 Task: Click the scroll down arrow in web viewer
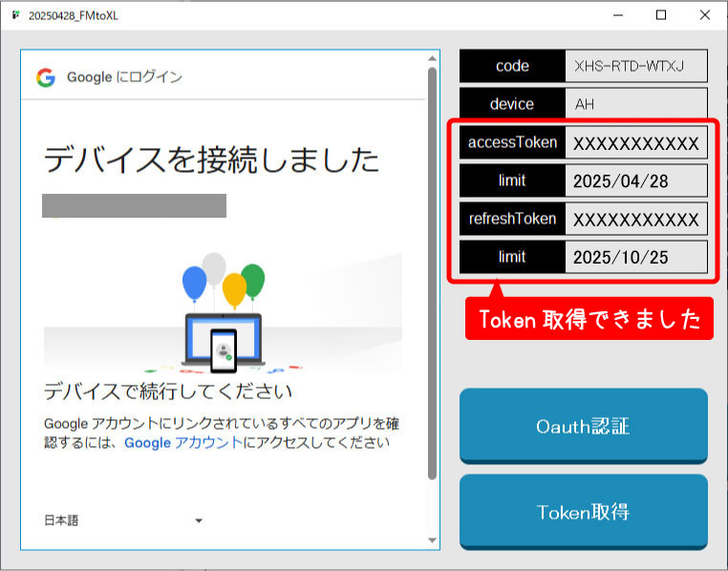pos(432,540)
